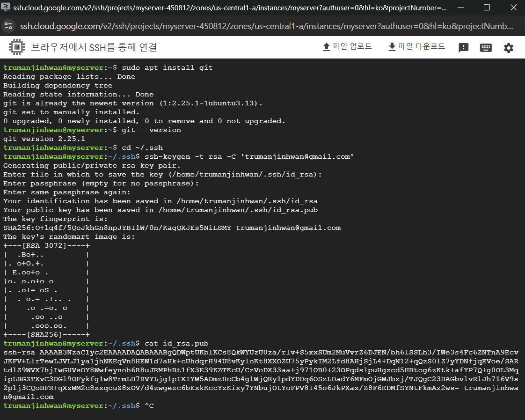This screenshot has width=525, height=420.
Task: Click the send feedback exclamation icon
Action: 463,48
